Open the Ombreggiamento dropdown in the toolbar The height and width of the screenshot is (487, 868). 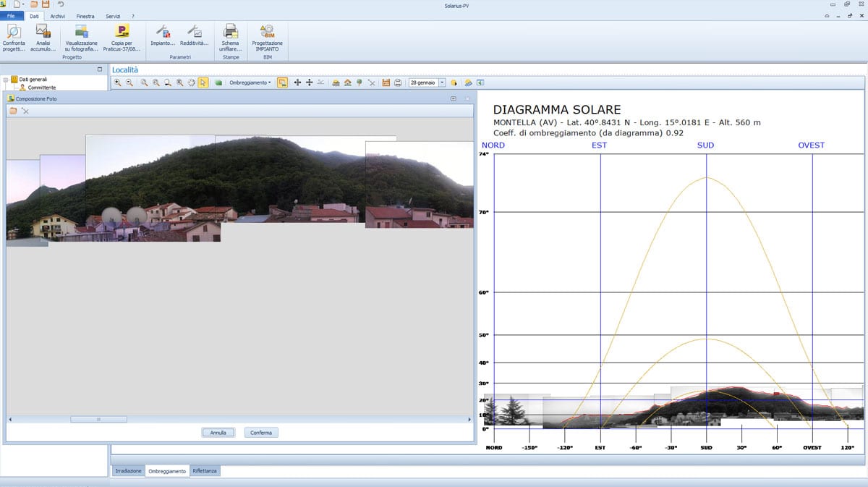[x=250, y=82]
